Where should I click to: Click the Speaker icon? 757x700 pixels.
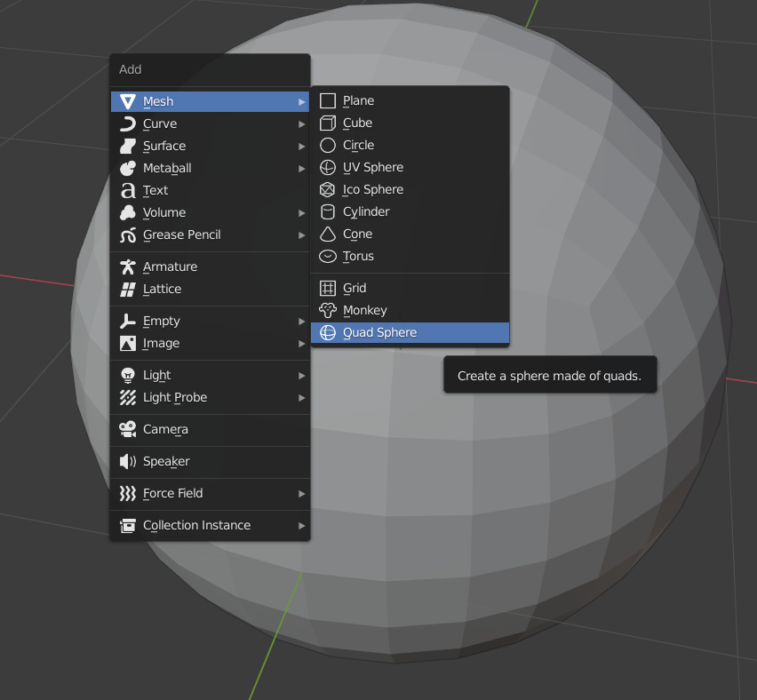click(x=127, y=462)
